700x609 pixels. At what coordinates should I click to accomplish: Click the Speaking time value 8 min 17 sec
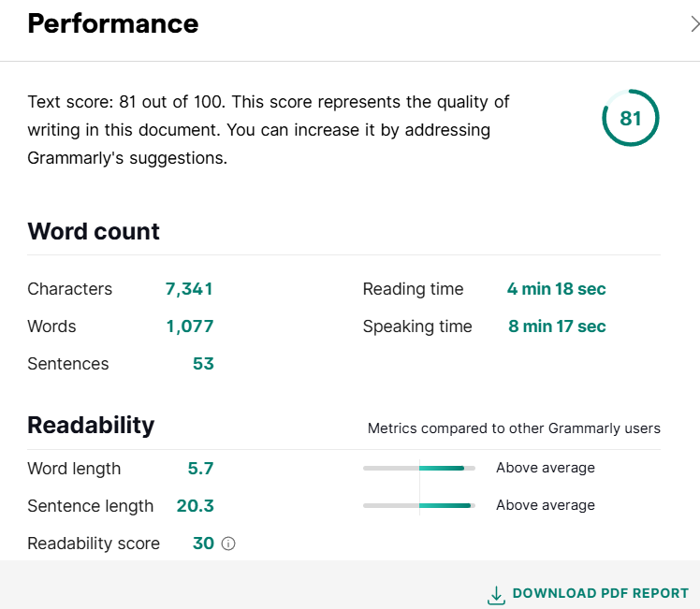click(x=556, y=326)
